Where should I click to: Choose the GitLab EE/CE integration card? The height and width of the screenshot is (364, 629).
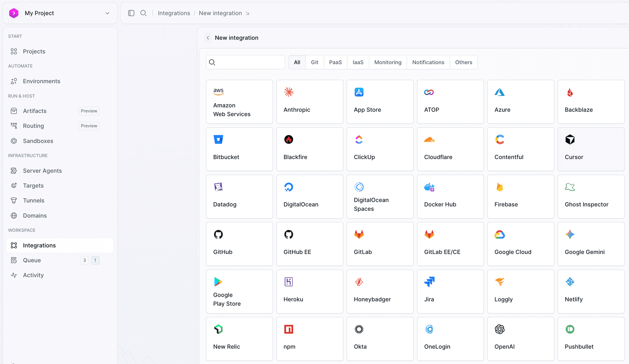(x=450, y=244)
